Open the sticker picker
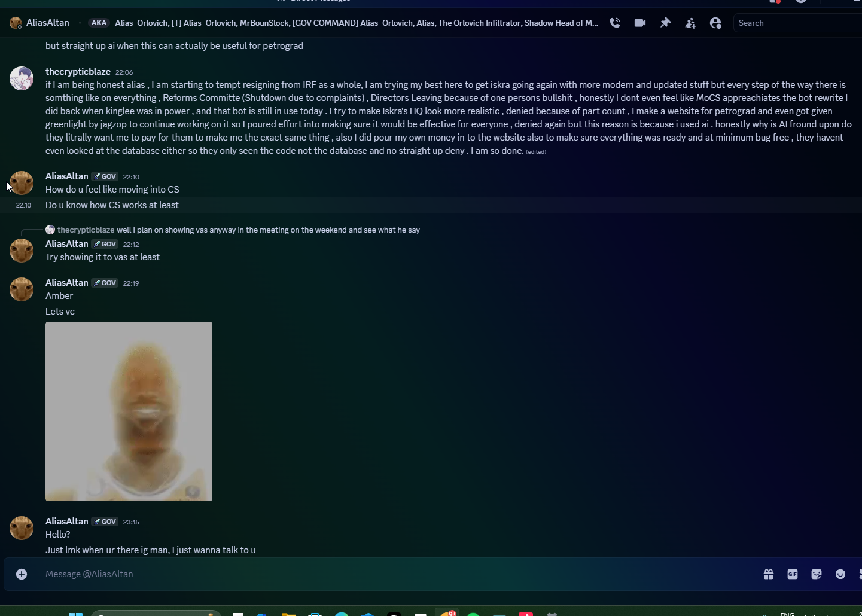Image resolution: width=862 pixels, height=616 pixels. pyautogui.click(x=817, y=574)
